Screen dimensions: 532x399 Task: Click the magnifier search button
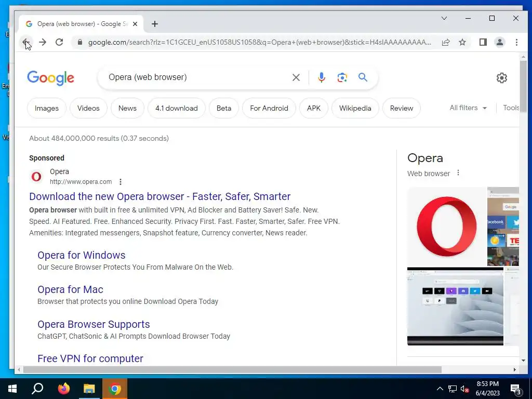(x=363, y=77)
